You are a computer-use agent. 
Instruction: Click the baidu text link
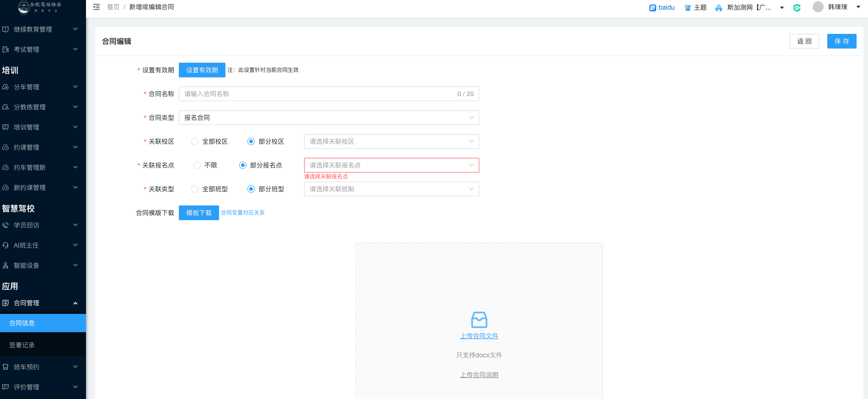click(x=667, y=8)
